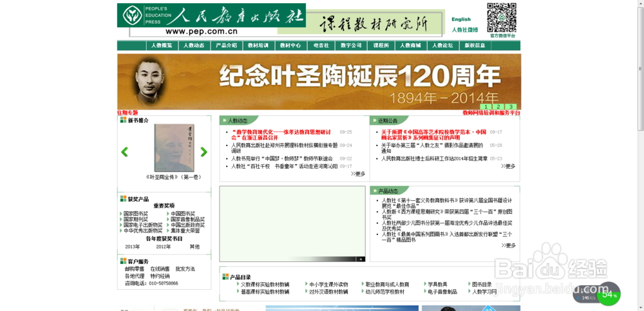Show previous book in 新书推介 carousel

click(124, 152)
